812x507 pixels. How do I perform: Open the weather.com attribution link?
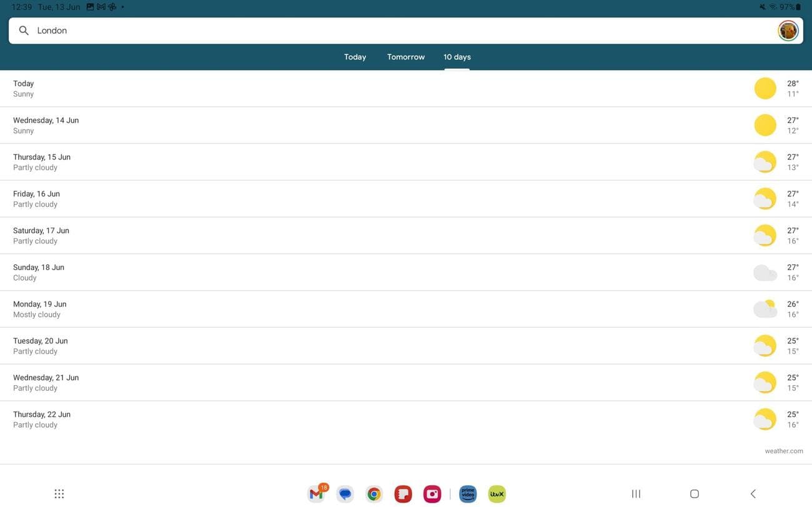(784, 449)
